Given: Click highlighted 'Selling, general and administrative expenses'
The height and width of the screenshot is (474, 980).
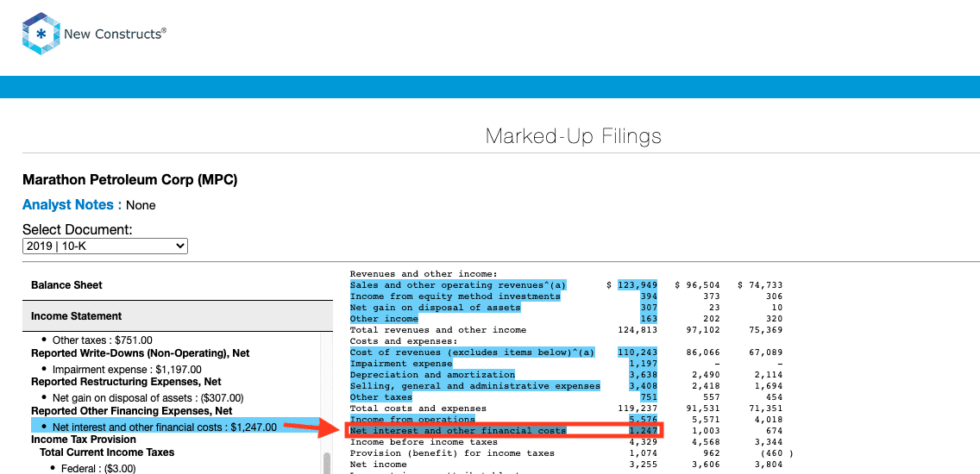Looking at the screenshot, I should click(x=475, y=386).
